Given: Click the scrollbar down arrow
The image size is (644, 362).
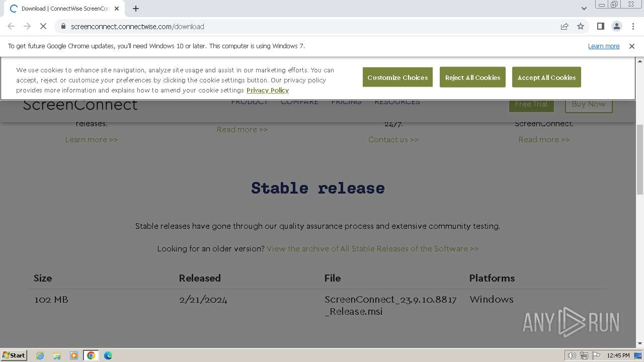Looking at the screenshot, I should (639, 344).
